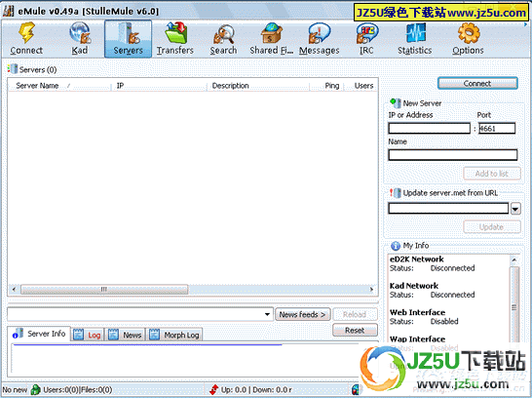This screenshot has width=532, height=398.
Task: Open the Transfers toolbar icon
Action: tap(175, 32)
